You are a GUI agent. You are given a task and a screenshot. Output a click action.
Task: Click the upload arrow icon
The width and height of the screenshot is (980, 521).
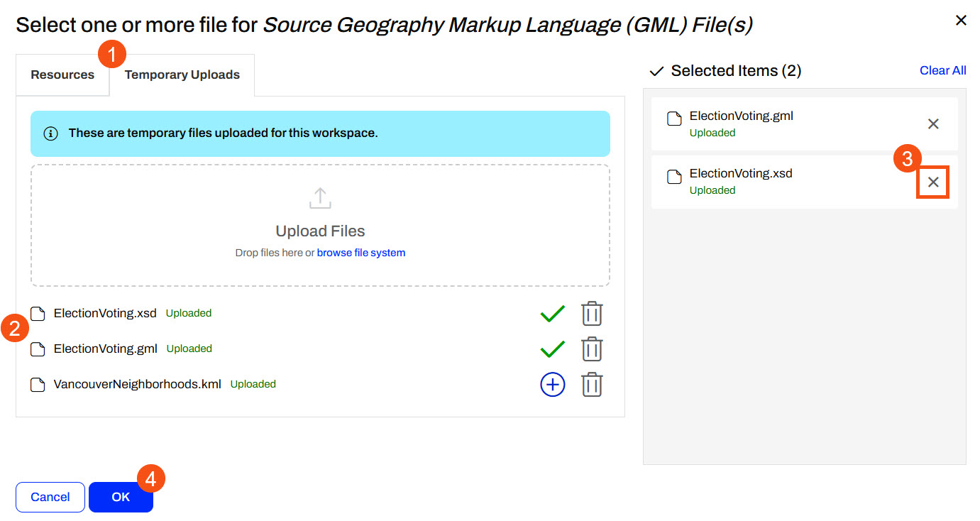pyautogui.click(x=320, y=199)
